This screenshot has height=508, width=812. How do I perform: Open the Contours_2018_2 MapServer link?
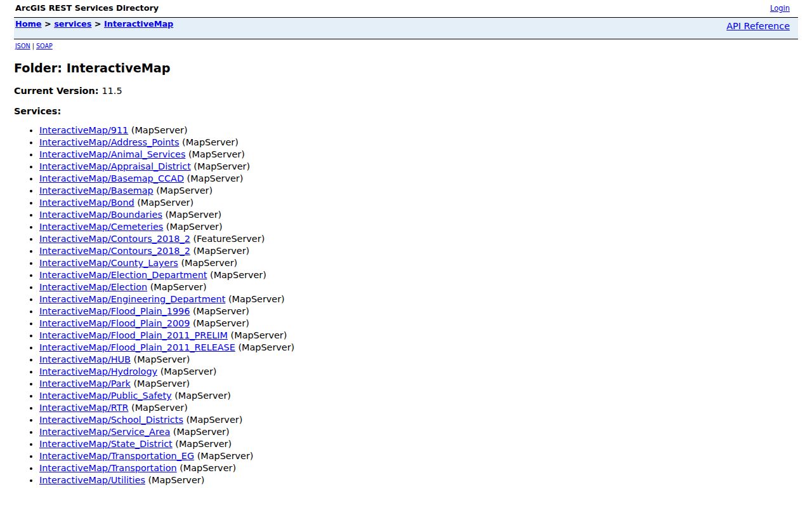(115, 251)
